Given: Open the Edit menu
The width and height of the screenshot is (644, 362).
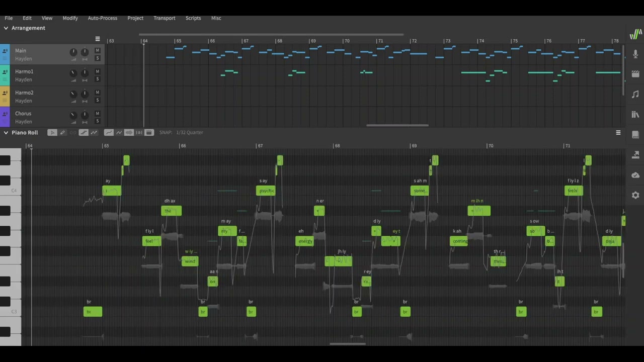Looking at the screenshot, I should (27, 18).
